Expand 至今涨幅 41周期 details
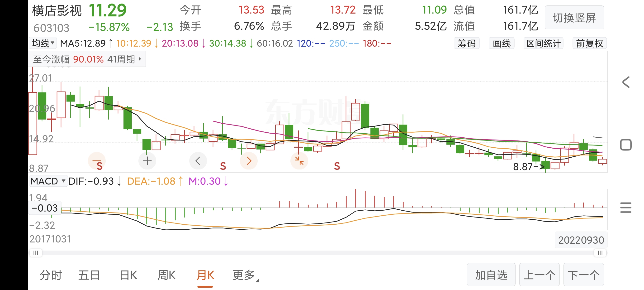The image size is (644, 290). pyautogui.click(x=87, y=59)
